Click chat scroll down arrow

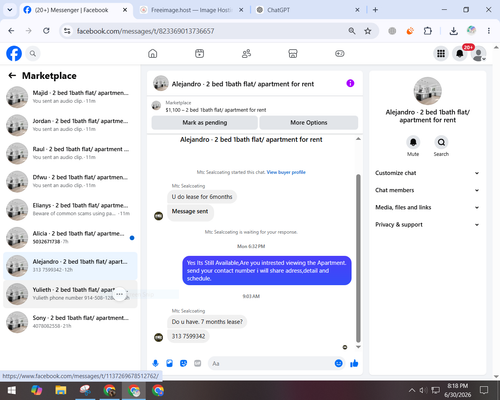(358, 347)
